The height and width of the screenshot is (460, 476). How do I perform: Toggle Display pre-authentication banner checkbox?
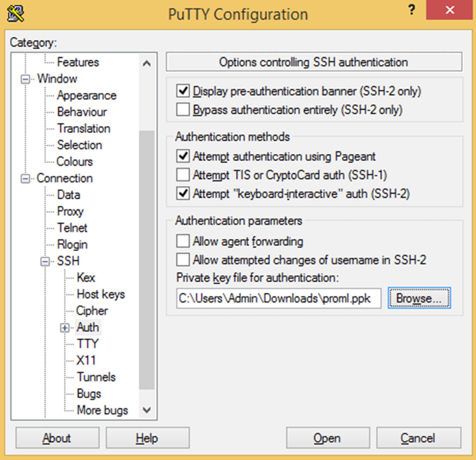click(183, 91)
